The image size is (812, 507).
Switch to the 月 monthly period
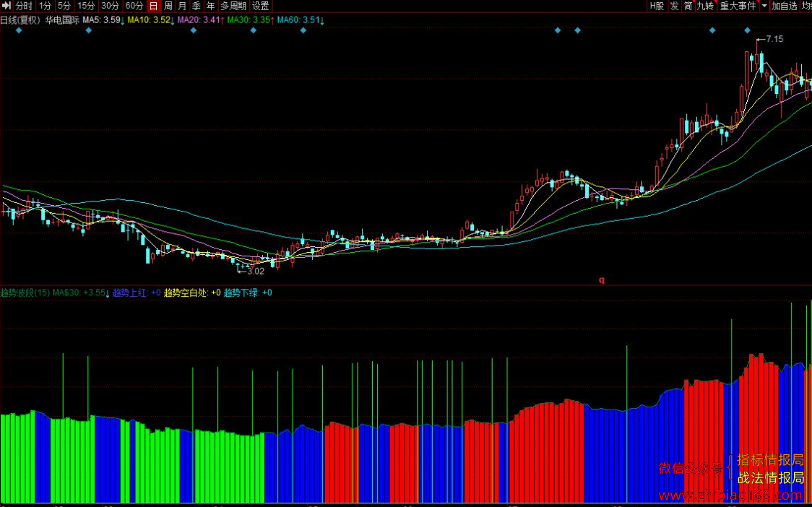tap(182, 6)
